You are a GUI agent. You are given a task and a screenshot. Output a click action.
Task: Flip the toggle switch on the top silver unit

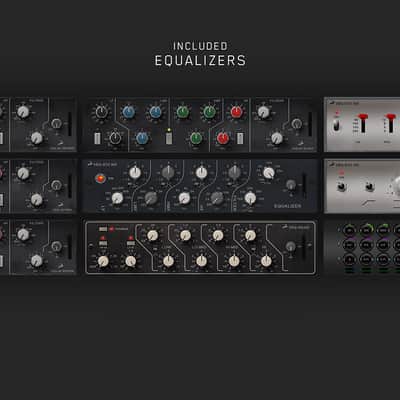336,125
